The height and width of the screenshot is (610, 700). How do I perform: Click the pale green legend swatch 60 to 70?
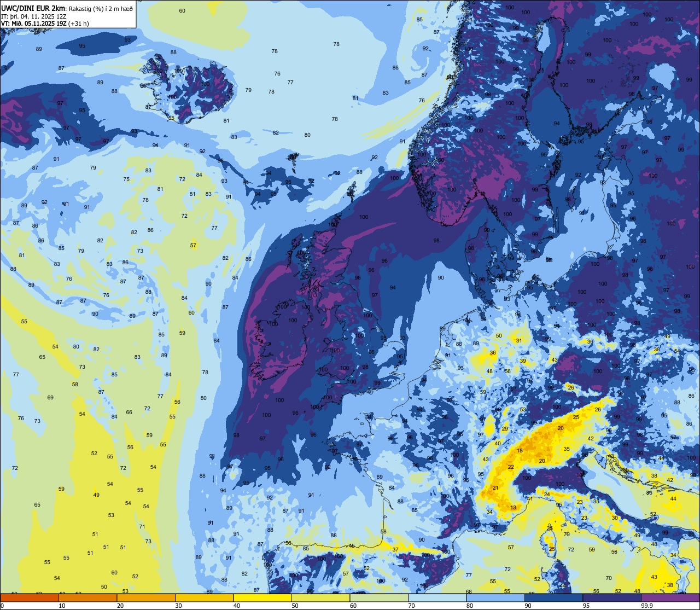pos(379,597)
